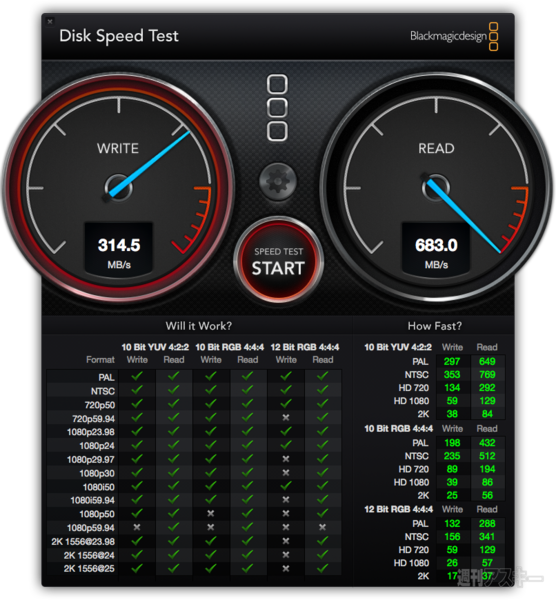The image size is (556, 600).
Task: Open settings with the gear icon
Action: coord(278,181)
